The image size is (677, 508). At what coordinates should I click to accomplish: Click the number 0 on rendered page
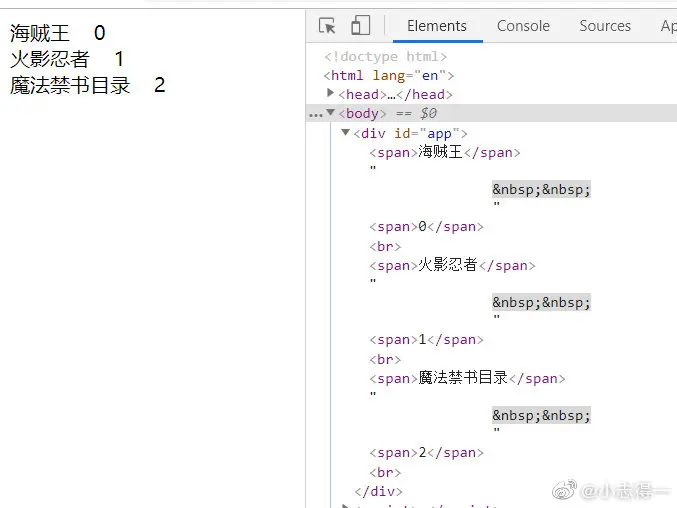click(100, 33)
